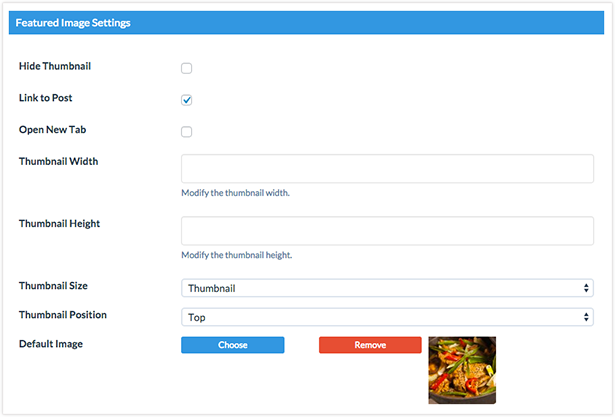The width and height of the screenshot is (615, 417).
Task: Click 'Modify the thumbnail width.' help text
Action: (x=235, y=193)
